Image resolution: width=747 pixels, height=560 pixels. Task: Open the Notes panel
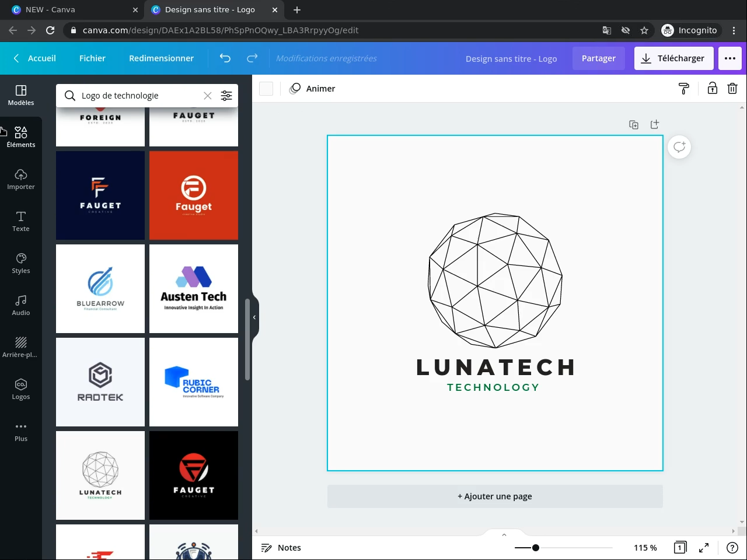[x=281, y=548]
